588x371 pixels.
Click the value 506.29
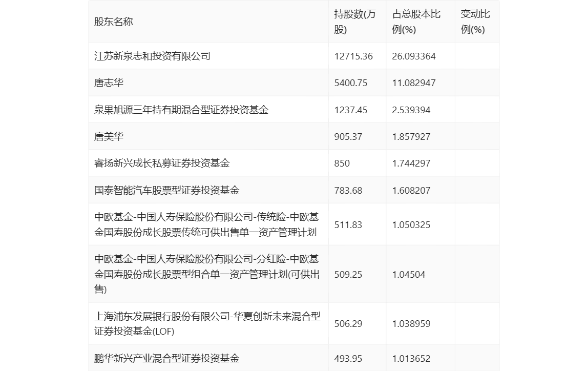(x=348, y=324)
